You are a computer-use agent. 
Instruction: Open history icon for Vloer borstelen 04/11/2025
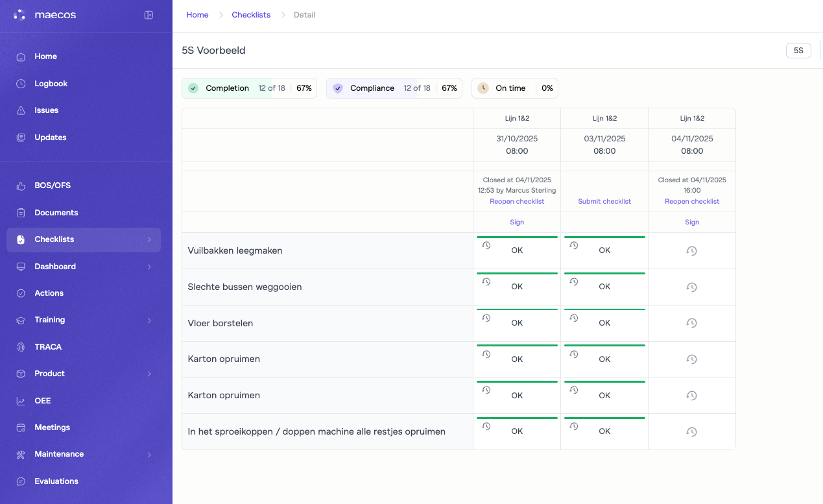point(691,323)
